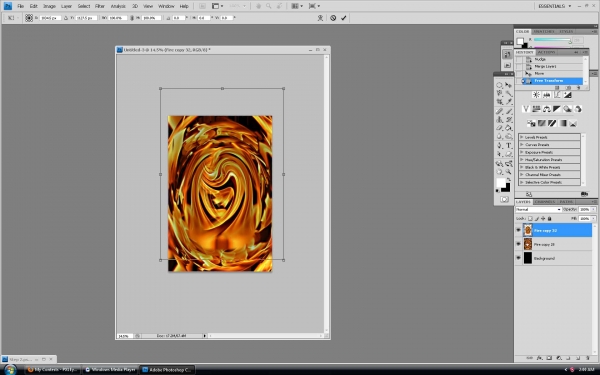Viewport: 600px width, 375px height.
Task: Toggle lock position
Action: [x=543, y=218]
